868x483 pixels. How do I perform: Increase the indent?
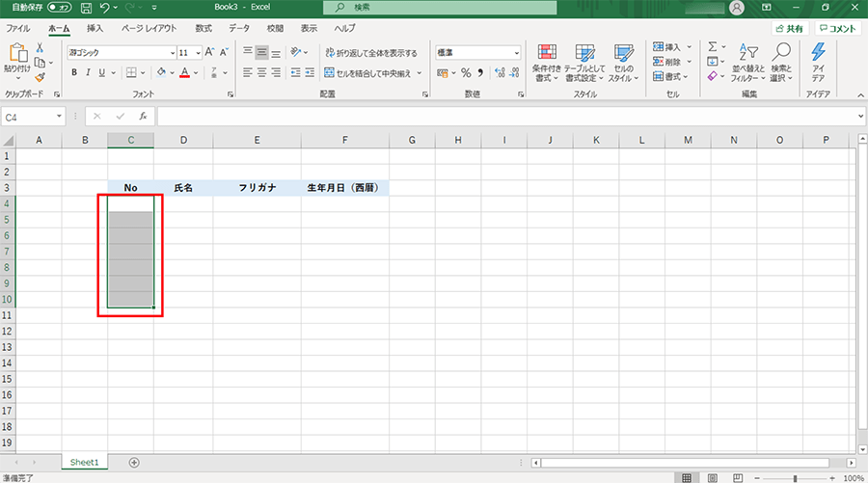[x=310, y=72]
